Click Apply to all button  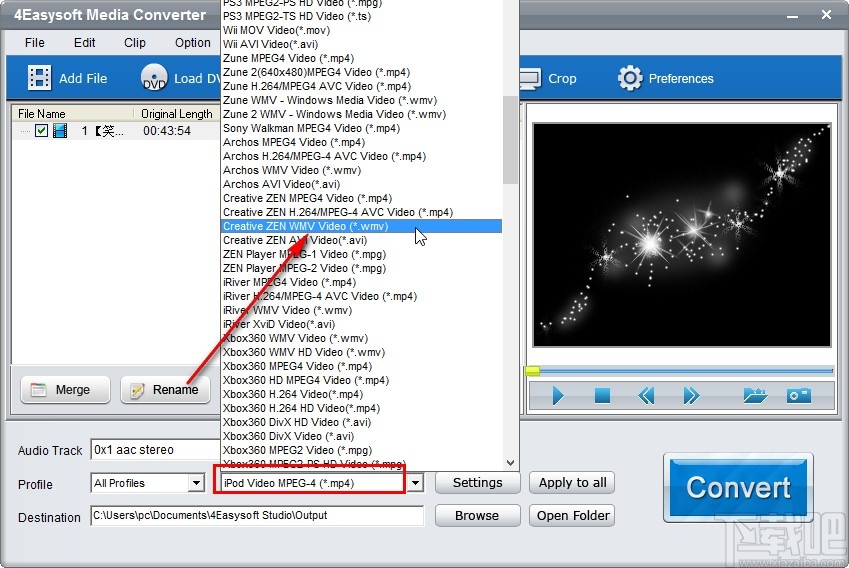[x=572, y=482]
